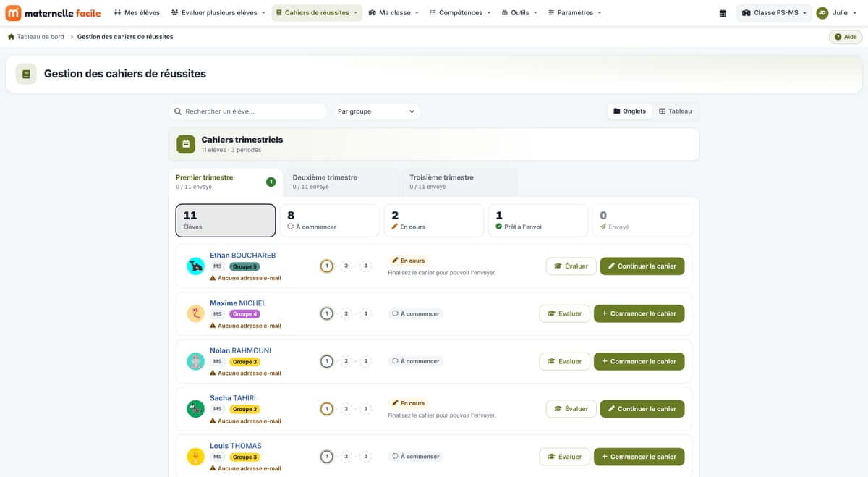The height and width of the screenshot is (477, 868).
Task: Click Continuer le cahier for Ethan BOUCHAREB
Action: (x=642, y=266)
